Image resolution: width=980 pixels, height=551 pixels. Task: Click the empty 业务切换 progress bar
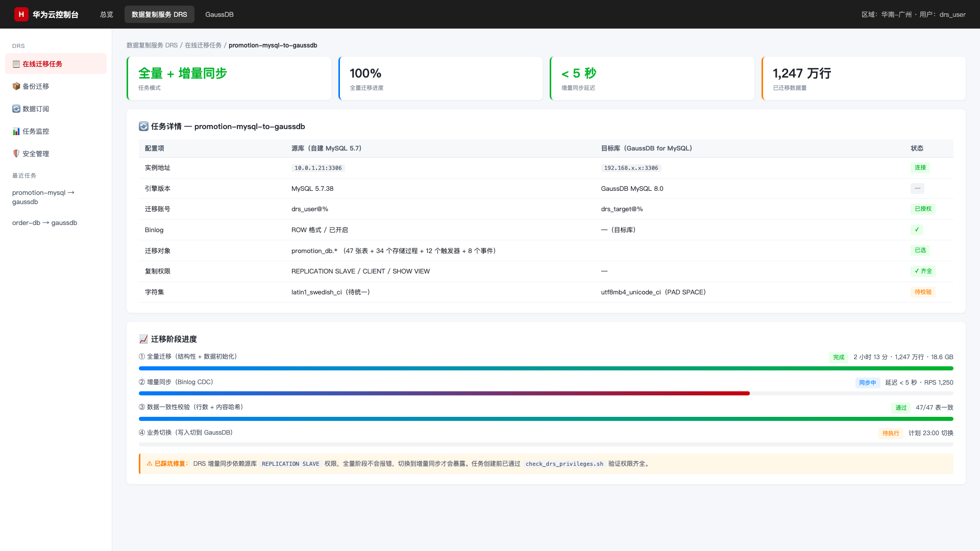(546, 444)
